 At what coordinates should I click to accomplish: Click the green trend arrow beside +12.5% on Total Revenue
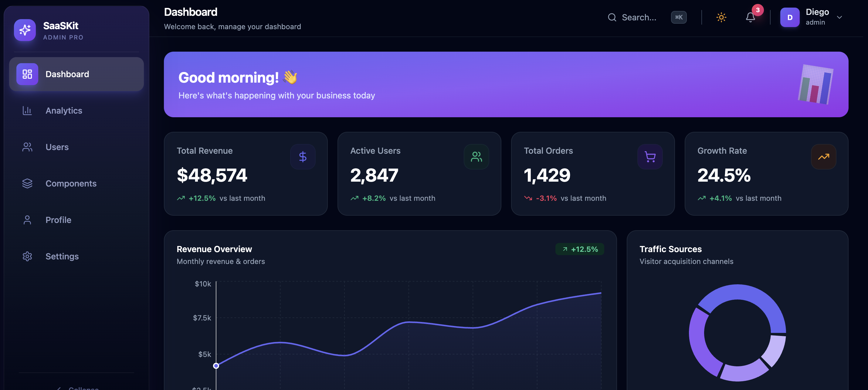coord(181,198)
